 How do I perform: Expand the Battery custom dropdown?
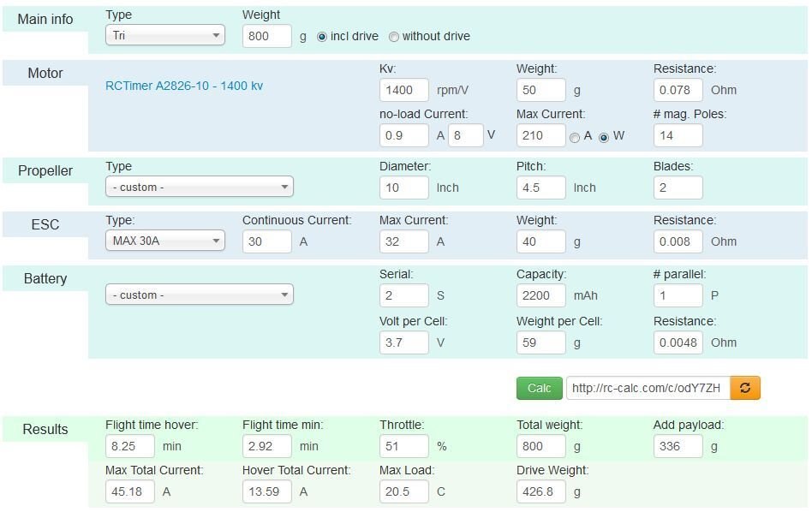coord(200,295)
